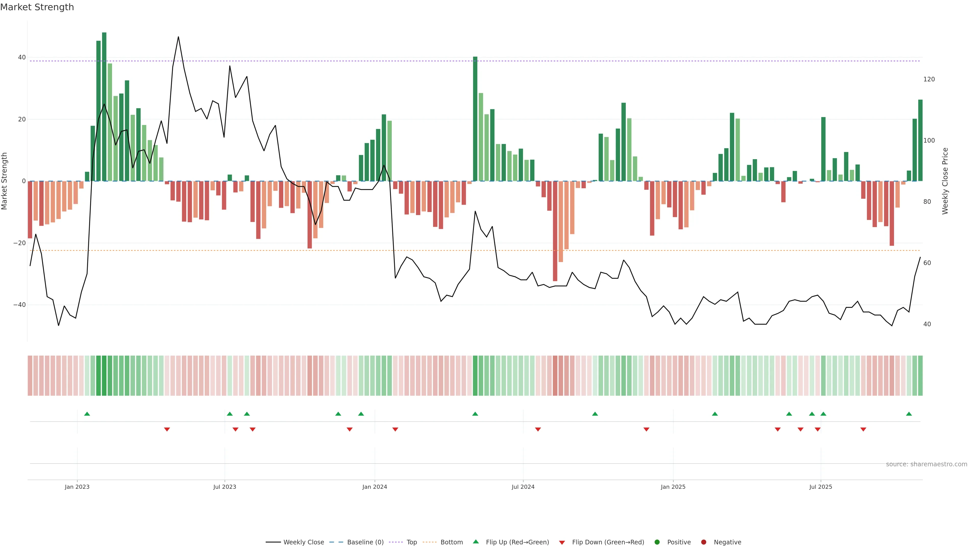
Task: Click the dark red Negative legend dot
Action: (703, 542)
